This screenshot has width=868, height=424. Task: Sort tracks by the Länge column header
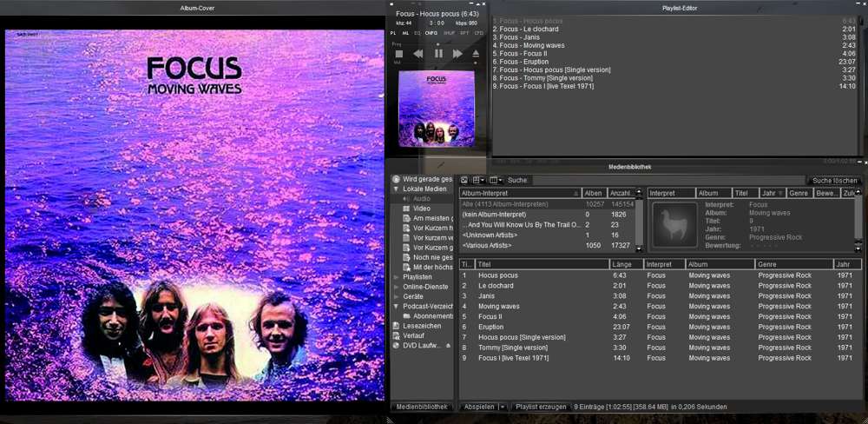pyautogui.click(x=621, y=264)
